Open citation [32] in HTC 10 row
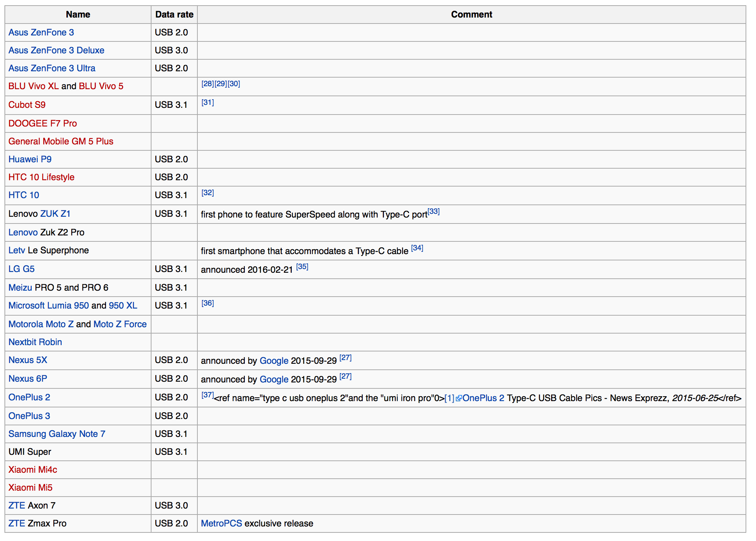This screenshot has height=541, width=756. (208, 193)
